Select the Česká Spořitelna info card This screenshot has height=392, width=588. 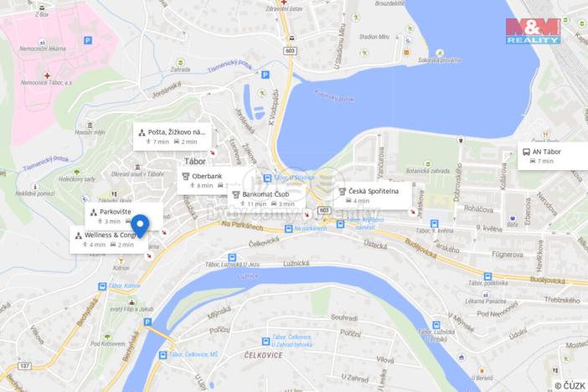click(x=373, y=196)
